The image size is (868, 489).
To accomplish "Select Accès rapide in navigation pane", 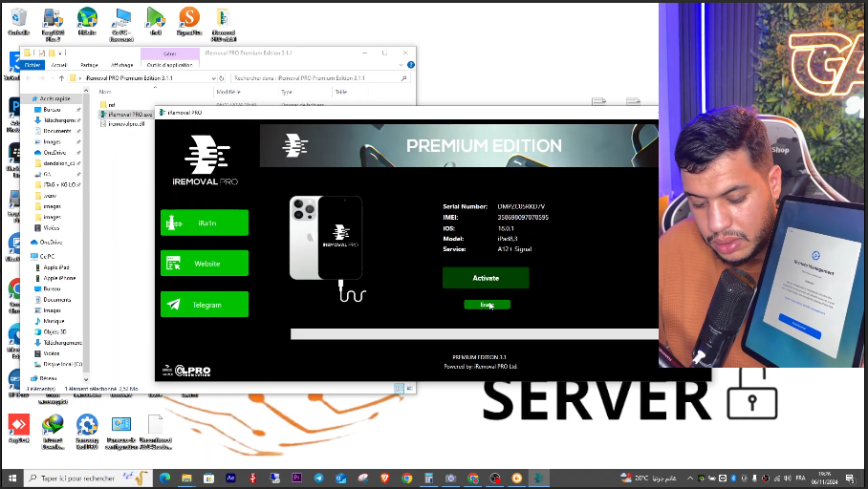I will point(54,98).
